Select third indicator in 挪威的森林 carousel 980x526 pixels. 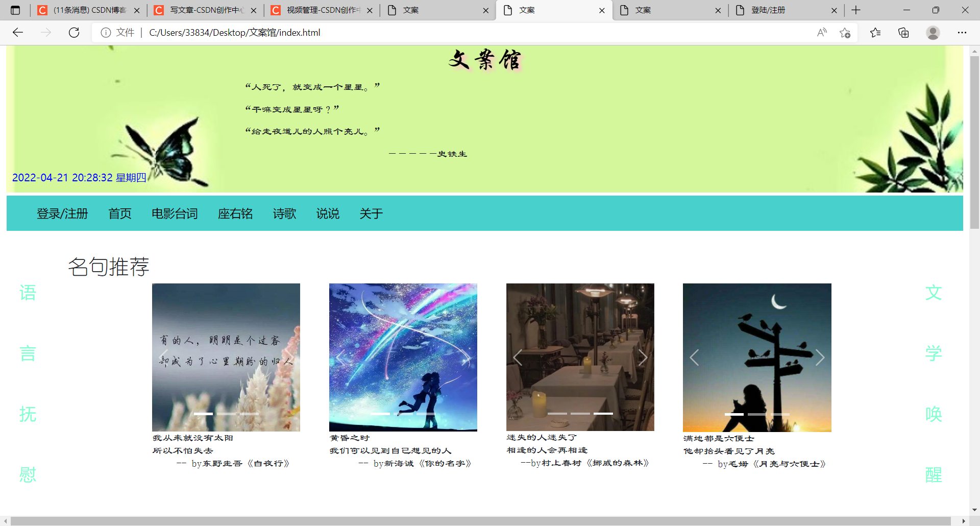(x=603, y=414)
